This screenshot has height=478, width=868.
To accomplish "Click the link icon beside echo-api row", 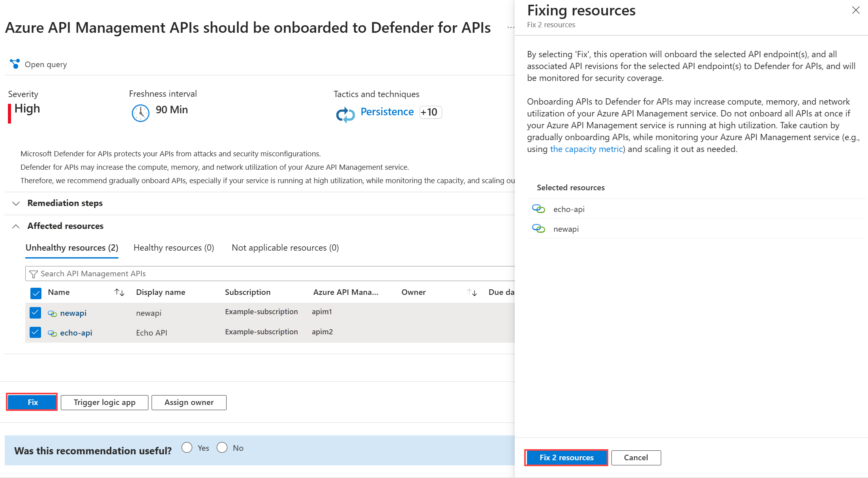I will (x=52, y=333).
